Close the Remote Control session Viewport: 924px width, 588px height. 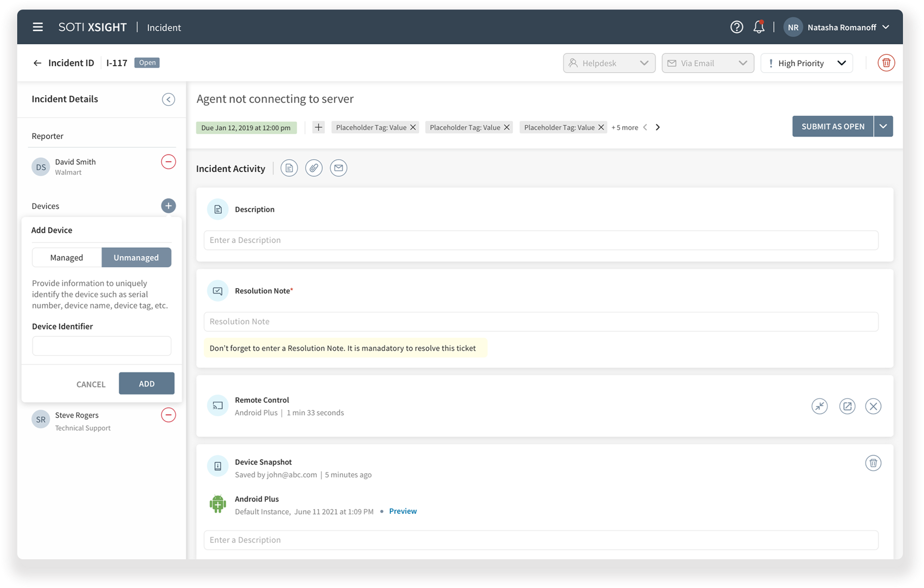(x=873, y=406)
